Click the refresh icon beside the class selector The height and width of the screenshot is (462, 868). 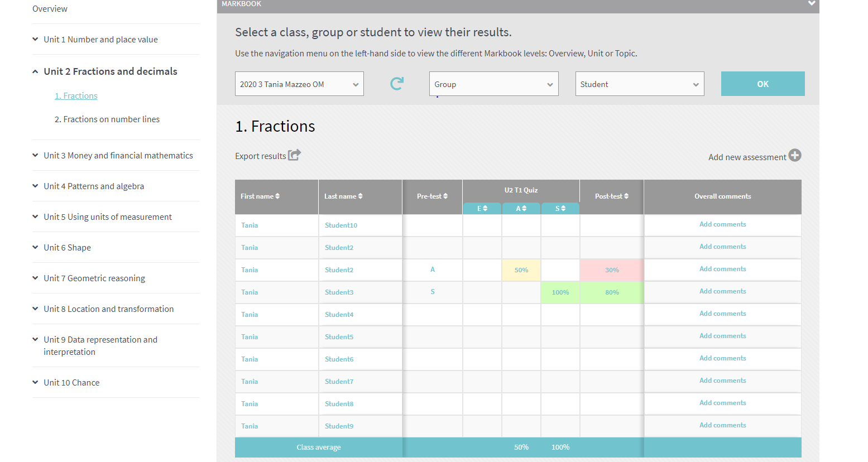point(396,83)
